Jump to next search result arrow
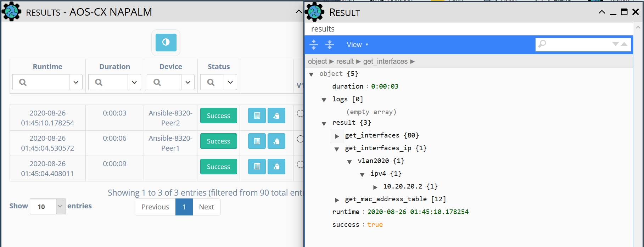 pyautogui.click(x=616, y=44)
